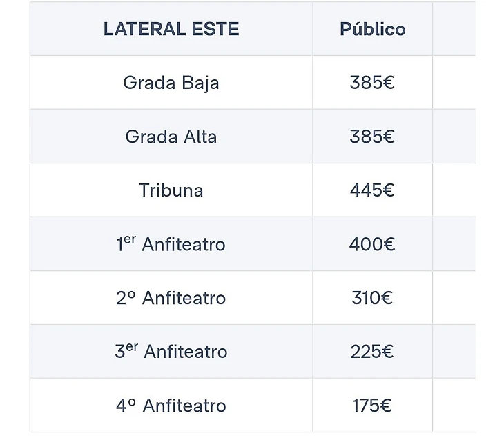Click the Grada Alta 385€ price

tap(372, 137)
